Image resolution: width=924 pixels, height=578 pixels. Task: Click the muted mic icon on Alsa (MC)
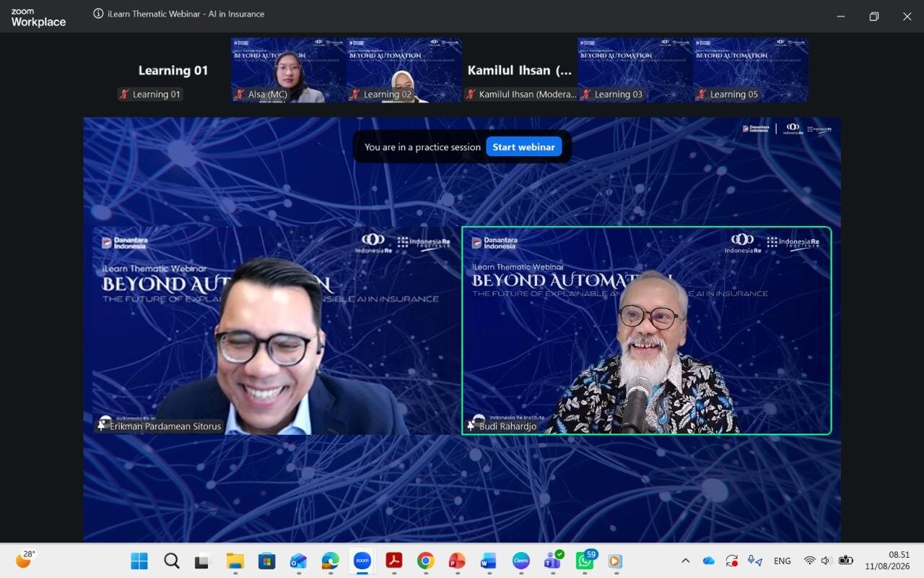click(240, 94)
